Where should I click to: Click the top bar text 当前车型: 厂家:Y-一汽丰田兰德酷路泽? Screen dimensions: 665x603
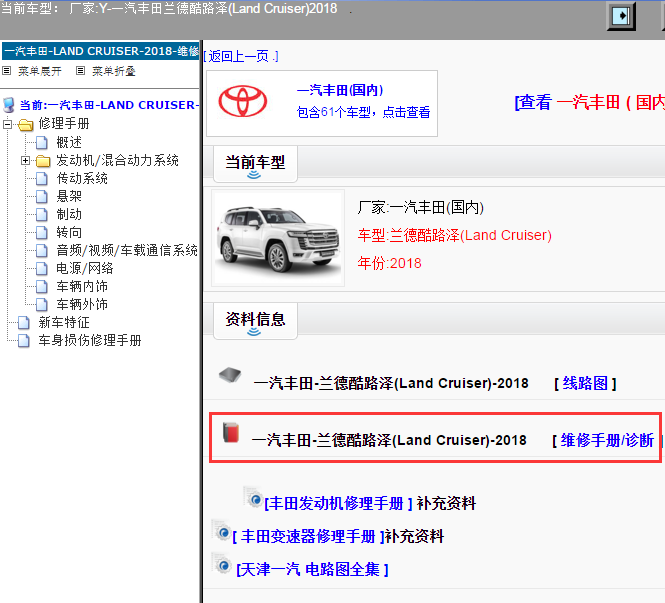click(169, 8)
